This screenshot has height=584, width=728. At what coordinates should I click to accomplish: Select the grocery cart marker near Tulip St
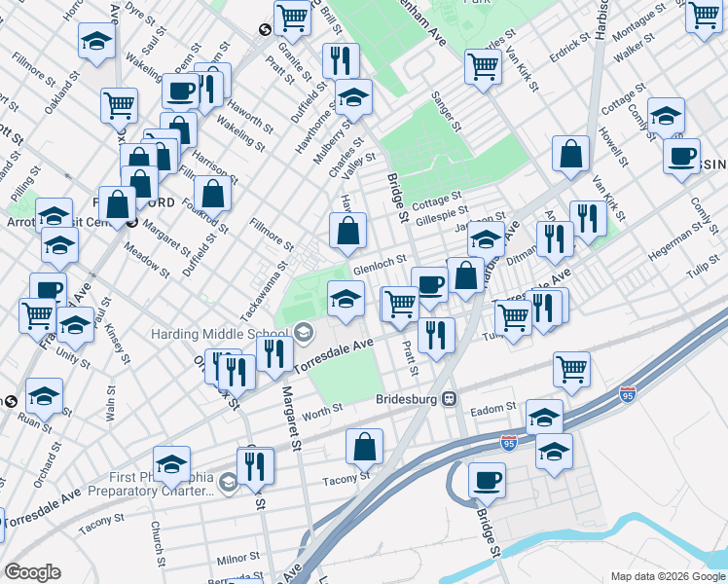click(x=513, y=321)
